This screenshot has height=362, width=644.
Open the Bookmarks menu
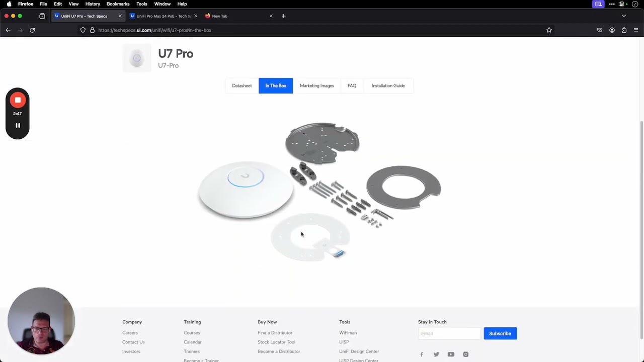(x=118, y=4)
